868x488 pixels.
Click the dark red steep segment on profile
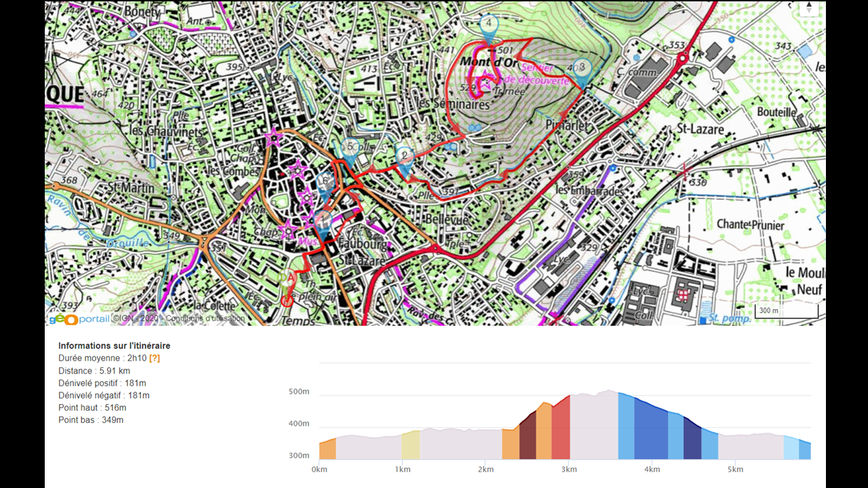tap(528, 437)
